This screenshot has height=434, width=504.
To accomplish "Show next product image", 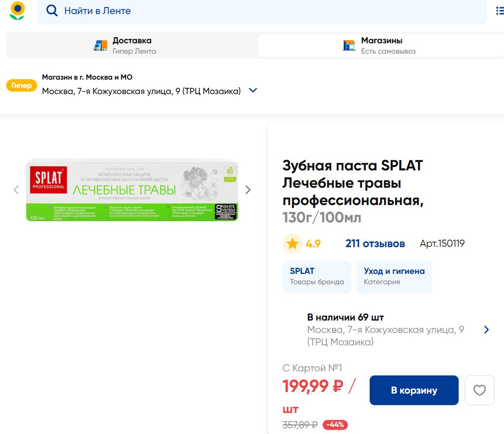I will click(248, 190).
